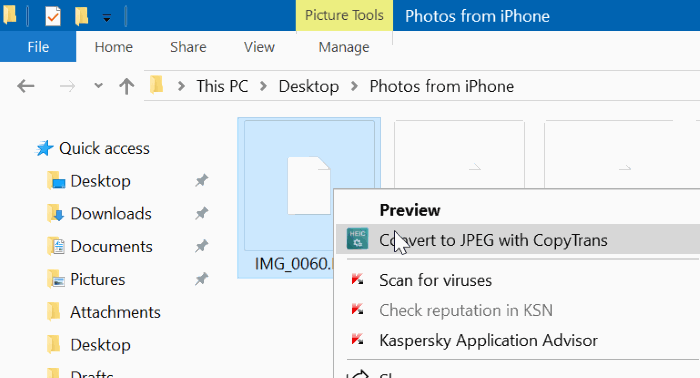This screenshot has height=378, width=700.
Task: Open unpinned Desktop folder below Attachments
Action: click(100, 345)
